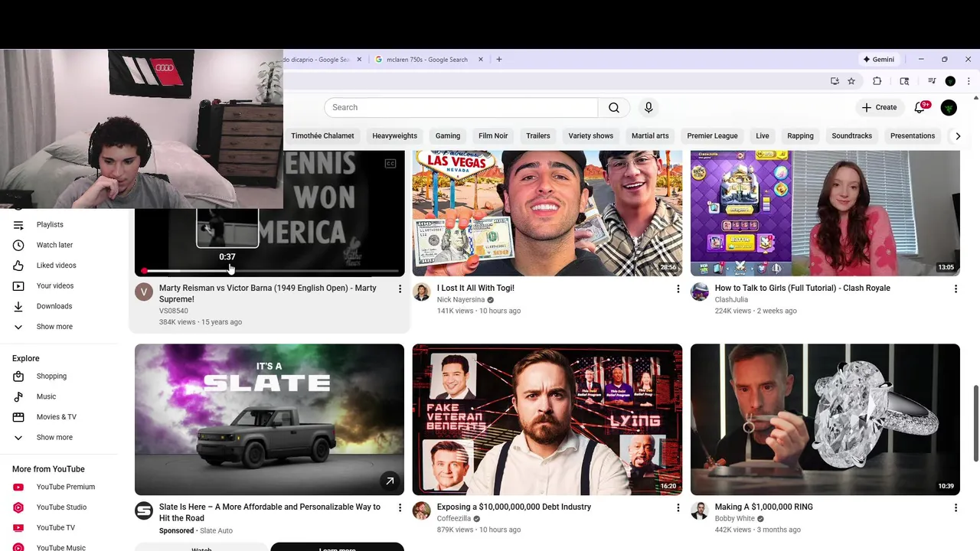980x551 pixels.
Task: Open options for Slate sponsored ad
Action: (400, 507)
